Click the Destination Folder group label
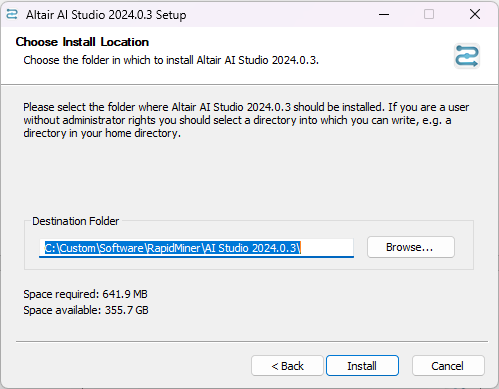499x389 pixels. 76,221
